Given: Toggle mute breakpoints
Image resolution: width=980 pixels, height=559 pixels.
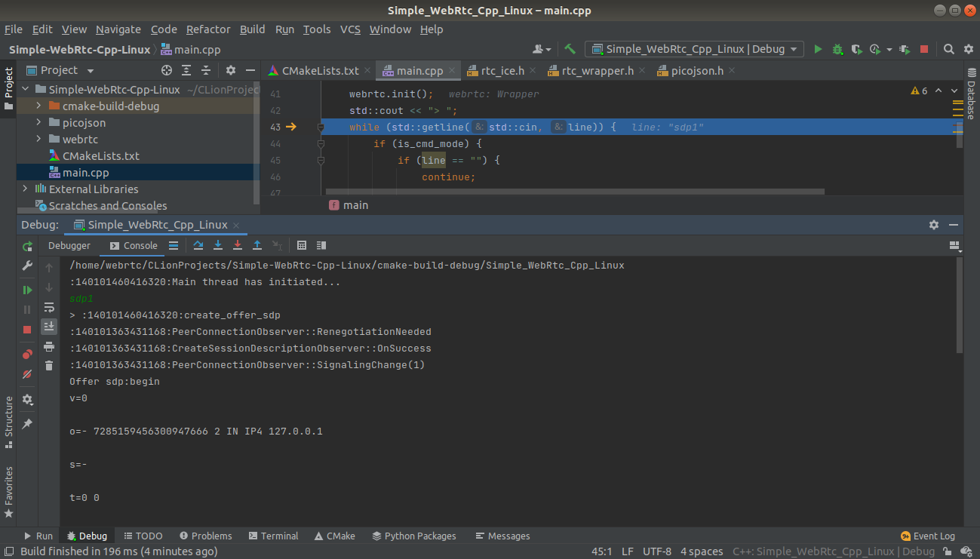Looking at the screenshot, I should tap(27, 374).
